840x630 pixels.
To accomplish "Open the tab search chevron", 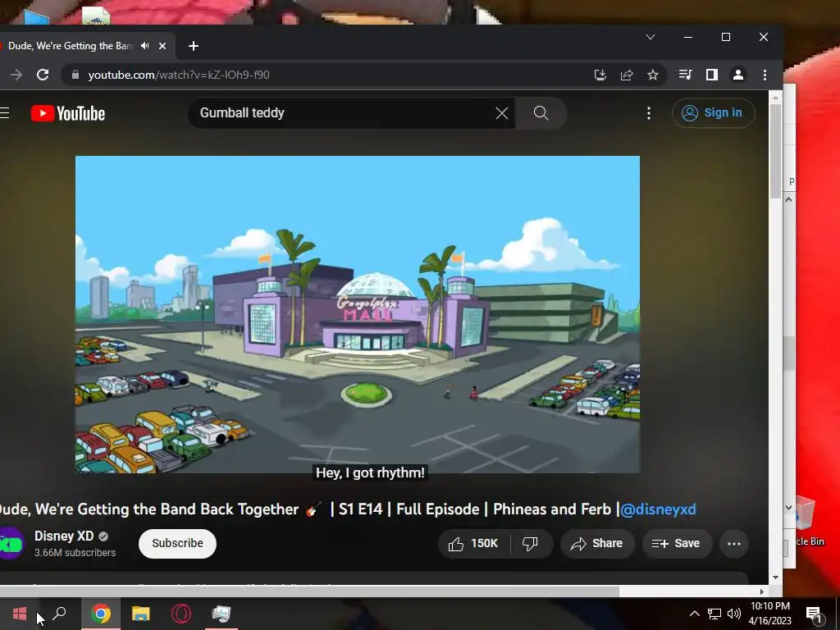I will pos(651,37).
